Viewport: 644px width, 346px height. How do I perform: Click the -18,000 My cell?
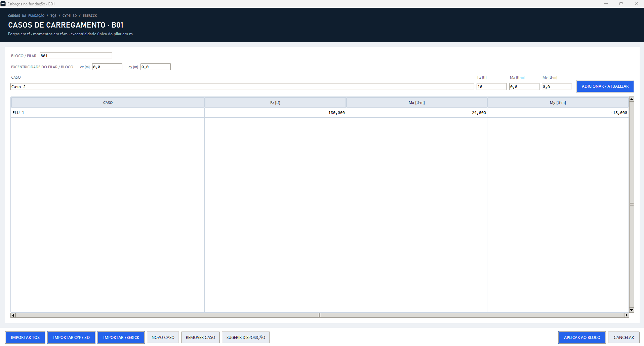pyautogui.click(x=558, y=113)
